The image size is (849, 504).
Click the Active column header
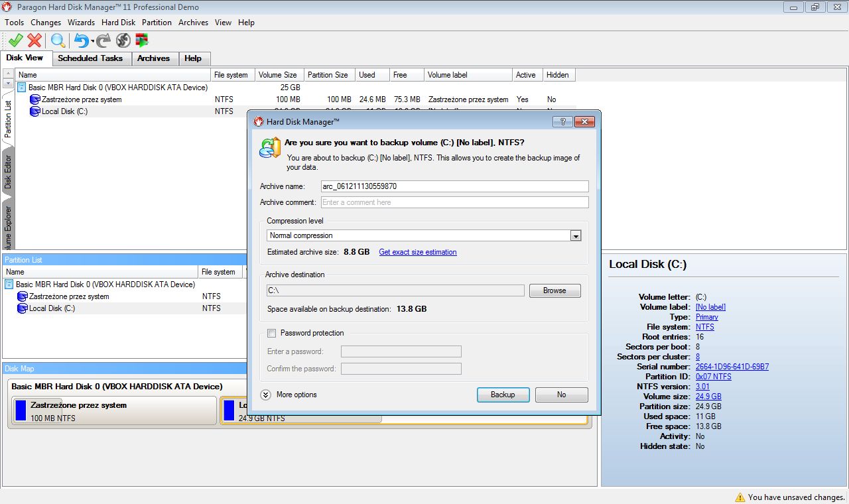pyautogui.click(x=527, y=75)
